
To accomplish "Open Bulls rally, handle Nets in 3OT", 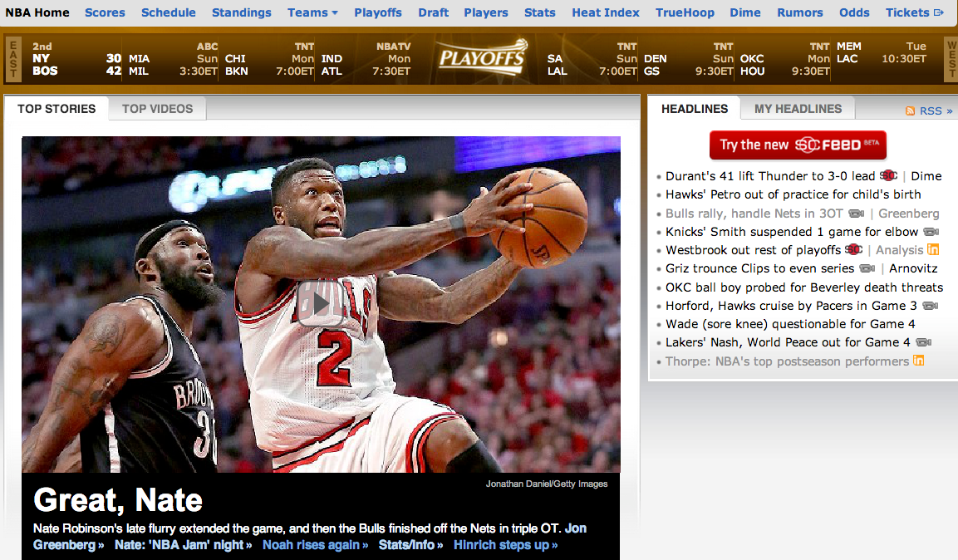I will [754, 214].
